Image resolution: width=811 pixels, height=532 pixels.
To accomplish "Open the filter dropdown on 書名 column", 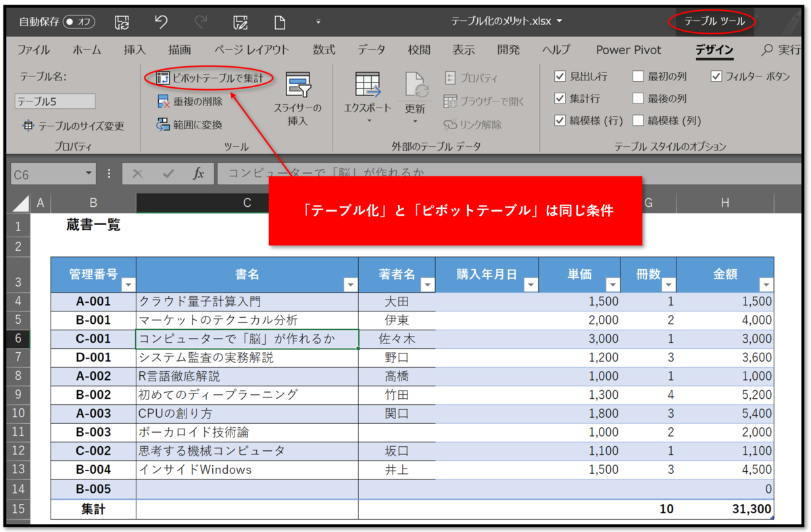I will click(351, 285).
